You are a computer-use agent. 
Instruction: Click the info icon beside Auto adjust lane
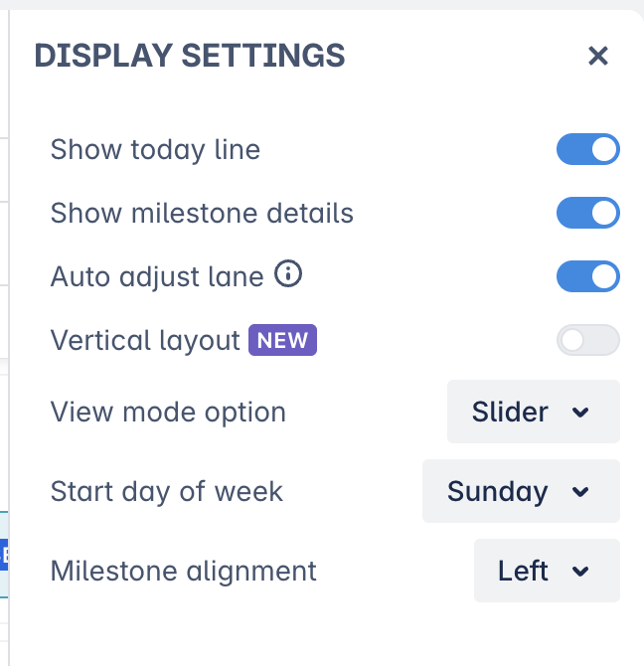pyautogui.click(x=287, y=275)
